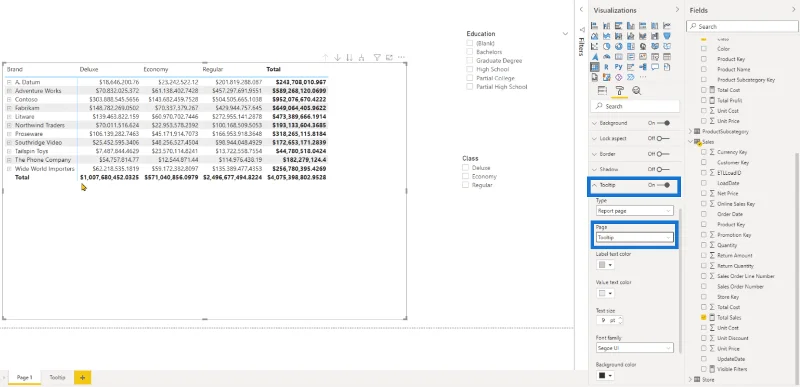Click Go to next level double arrows

tap(349, 58)
